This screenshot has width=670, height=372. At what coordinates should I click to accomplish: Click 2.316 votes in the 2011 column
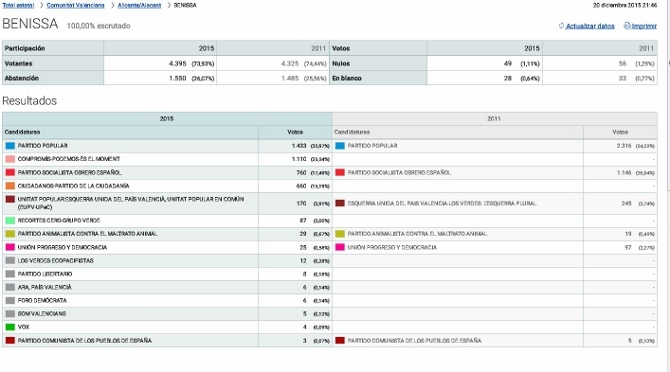click(624, 146)
